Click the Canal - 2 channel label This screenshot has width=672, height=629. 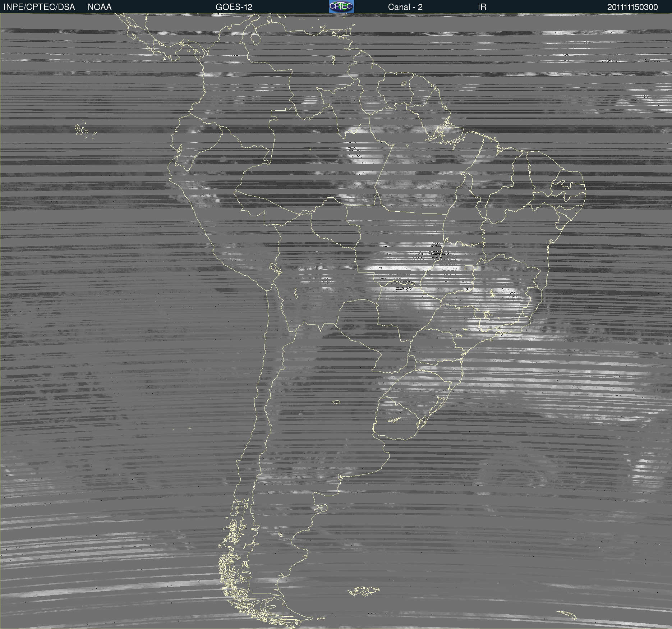point(405,7)
